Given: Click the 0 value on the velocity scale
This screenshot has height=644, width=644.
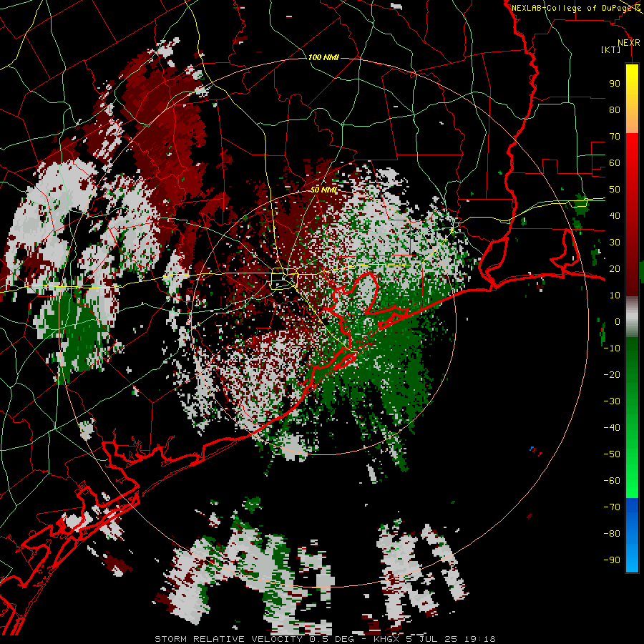Looking at the screenshot, I should click(x=618, y=322).
